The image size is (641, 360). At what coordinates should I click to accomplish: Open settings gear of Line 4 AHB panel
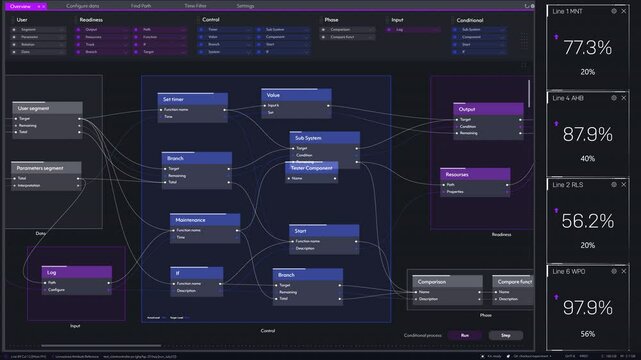coord(614,98)
